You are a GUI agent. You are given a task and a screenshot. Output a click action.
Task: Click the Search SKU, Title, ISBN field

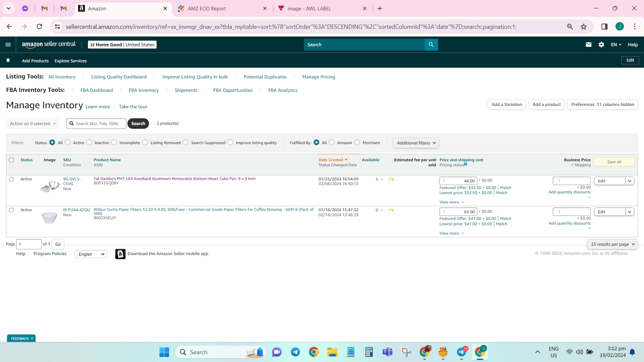click(x=96, y=124)
